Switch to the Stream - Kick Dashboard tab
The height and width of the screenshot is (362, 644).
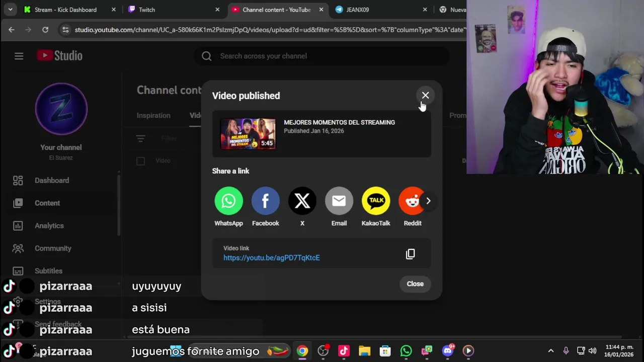click(x=70, y=10)
